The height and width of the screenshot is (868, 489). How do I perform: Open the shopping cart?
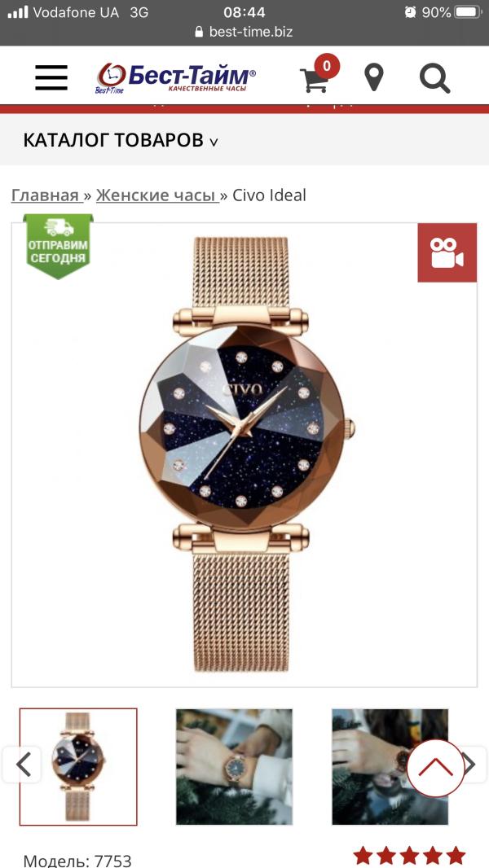[x=314, y=81]
